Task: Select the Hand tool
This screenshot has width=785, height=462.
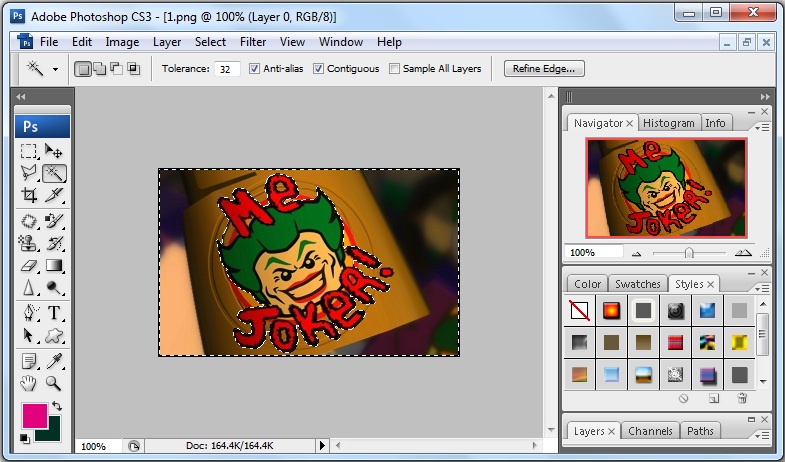Action: click(29, 383)
